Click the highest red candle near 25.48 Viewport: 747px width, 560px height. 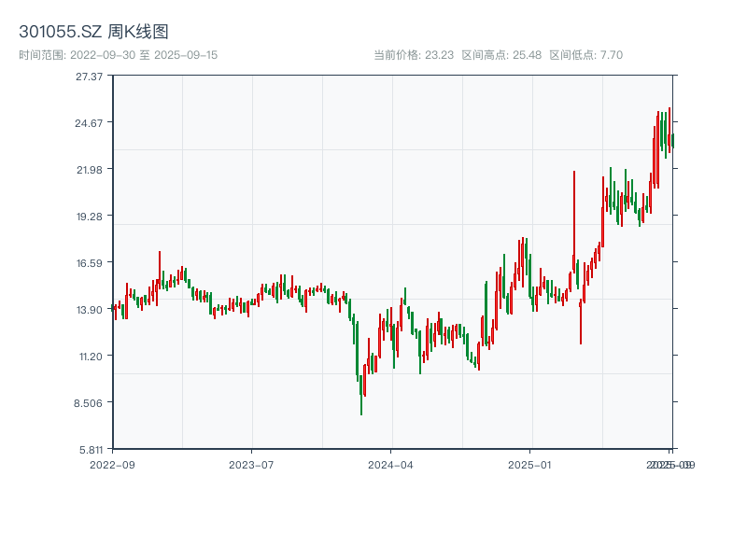click(669, 130)
